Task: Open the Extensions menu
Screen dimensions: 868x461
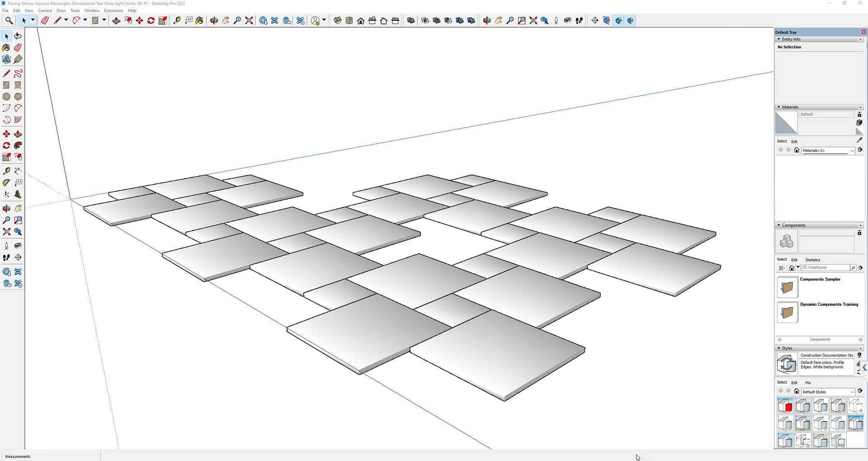Action: click(113, 10)
